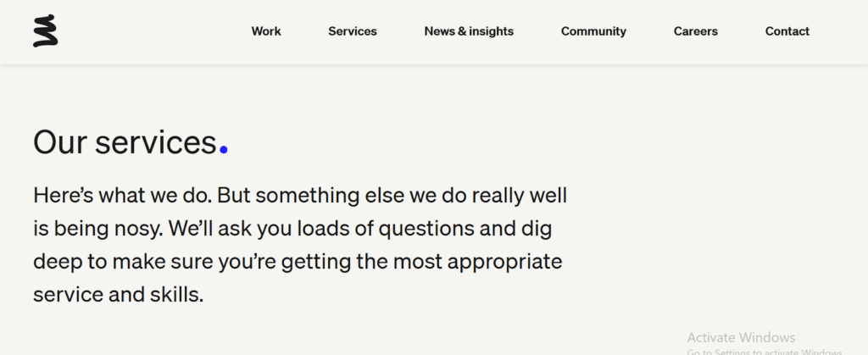Visit the Careers page
This screenshot has width=868, height=355.
point(696,31)
